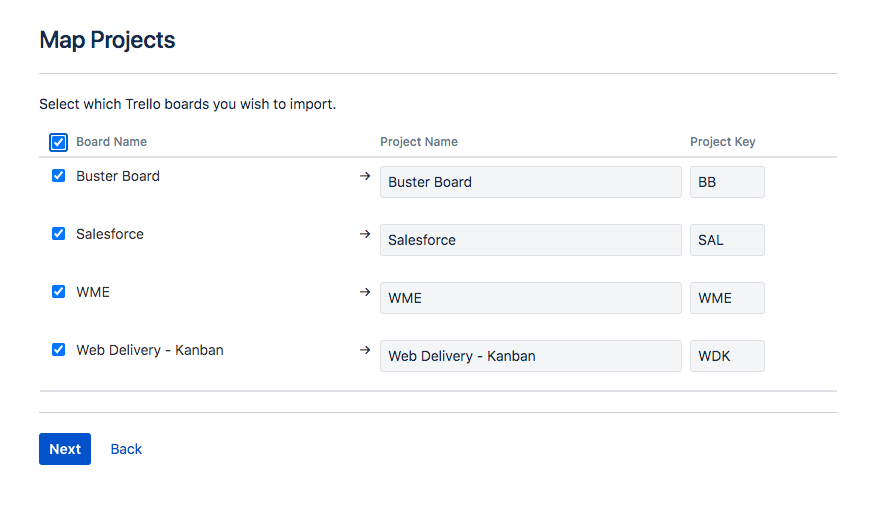Uncheck the Buster Board checkbox

58,176
